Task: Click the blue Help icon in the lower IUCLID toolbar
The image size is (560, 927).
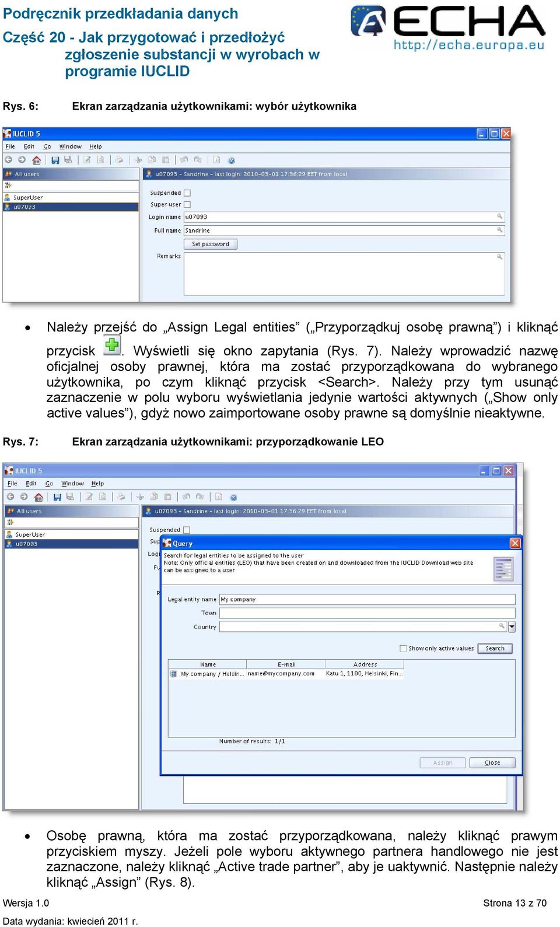Action: [233, 498]
